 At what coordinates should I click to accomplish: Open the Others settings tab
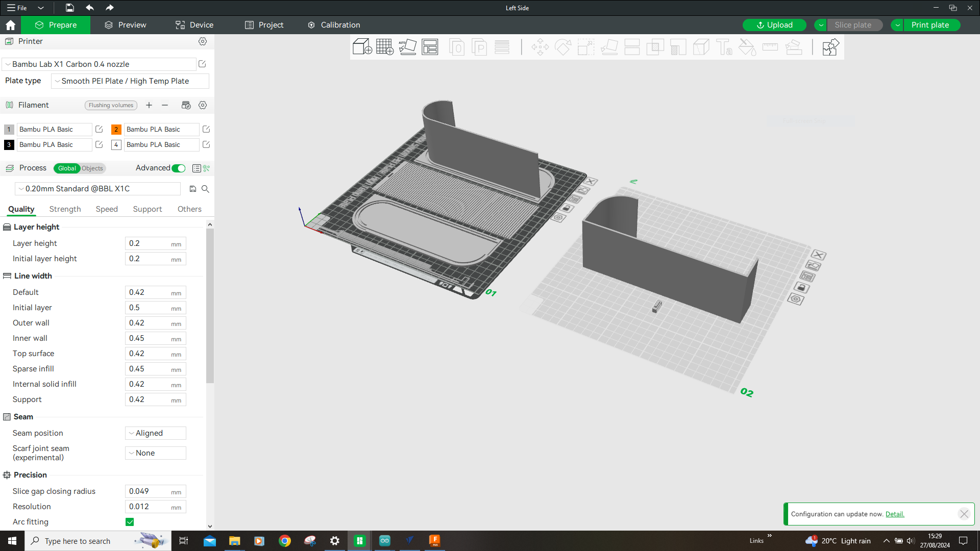[189, 209]
